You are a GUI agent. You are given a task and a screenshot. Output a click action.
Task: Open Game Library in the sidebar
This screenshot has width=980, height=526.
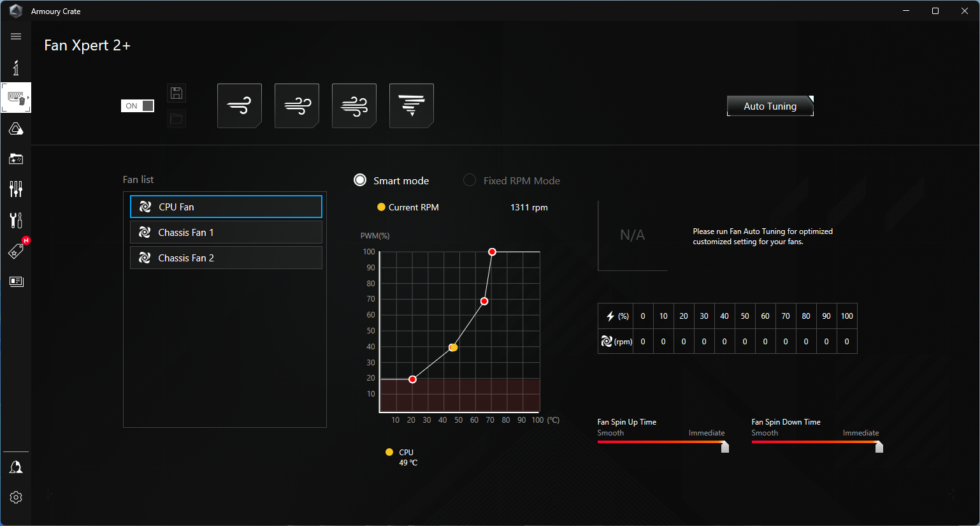point(16,159)
